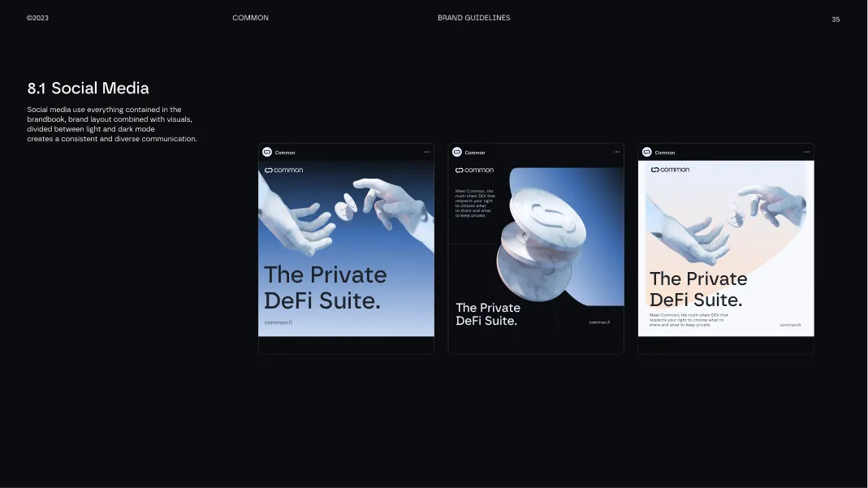Screen dimensions: 868x488
Task: Click the Common profile avatar on the third post
Action: click(x=647, y=152)
